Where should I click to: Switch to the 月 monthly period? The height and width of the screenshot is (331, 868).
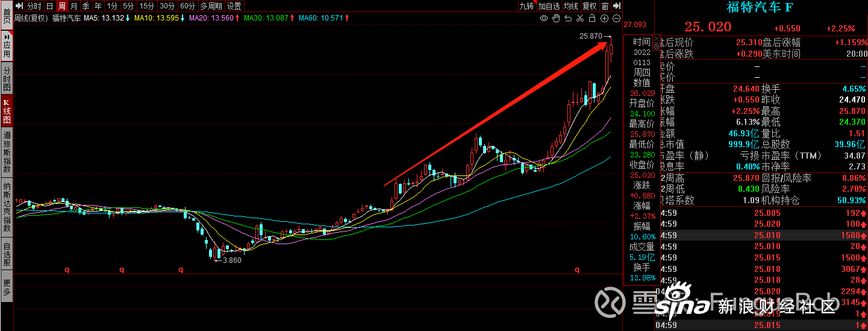click(x=73, y=6)
